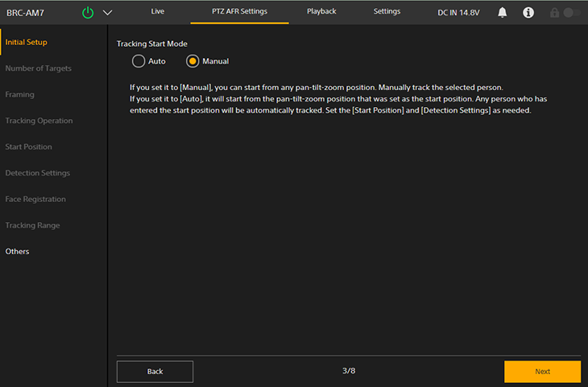Select the Manual tracking start mode
588x387 pixels.
tap(193, 61)
